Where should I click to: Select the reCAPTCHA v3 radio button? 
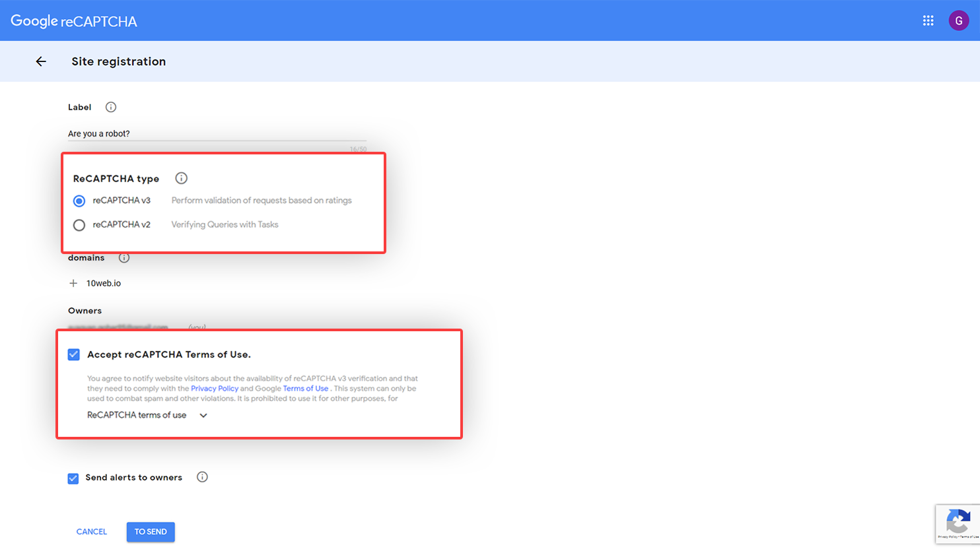[x=79, y=201]
